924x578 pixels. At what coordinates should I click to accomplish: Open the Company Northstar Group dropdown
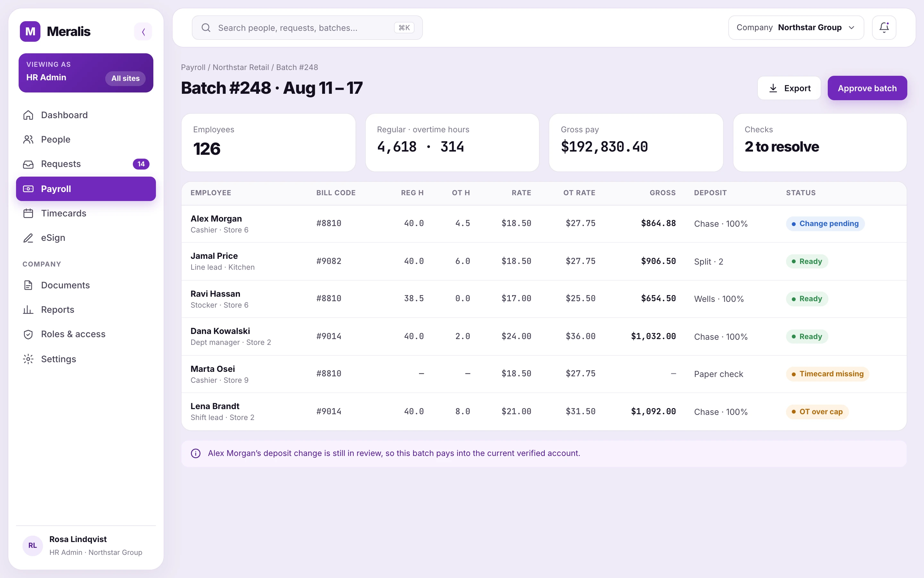(x=796, y=28)
